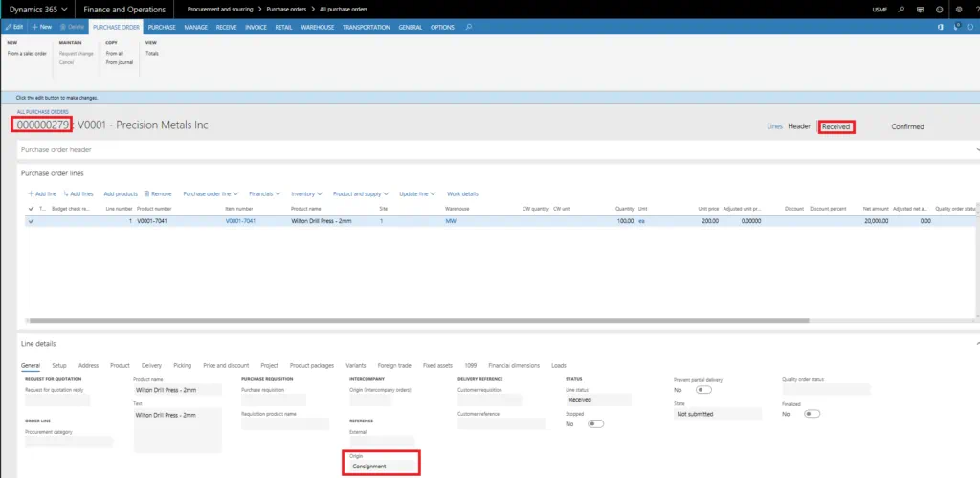The image size is (980, 478).
Task: Open item number V0001-7041 link
Action: pyautogui.click(x=240, y=221)
